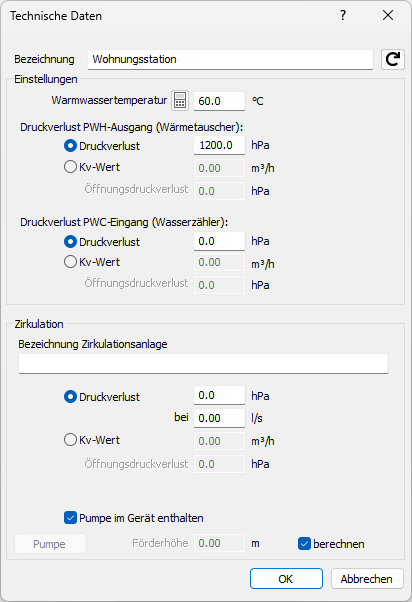Screen dimensions: 412x602
Task: Click the Bezeichnung field containing Wohnungsstation
Action: click(x=230, y=60)
